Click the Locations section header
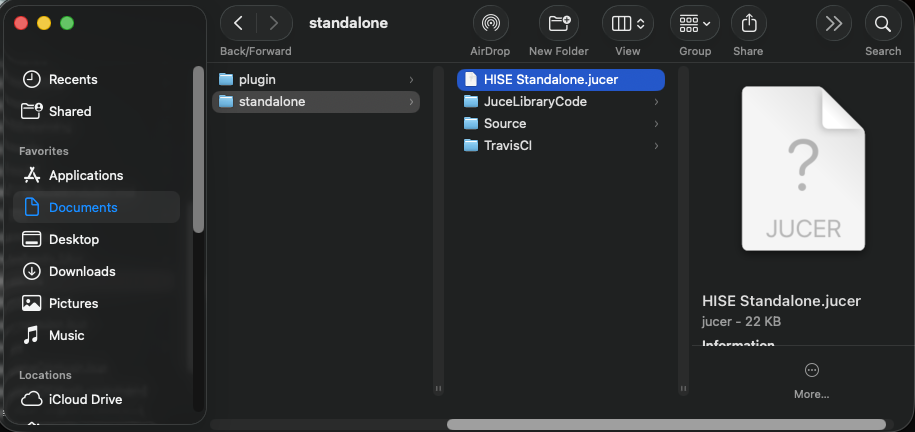The image size is (915, 432). tap(45, 375)
